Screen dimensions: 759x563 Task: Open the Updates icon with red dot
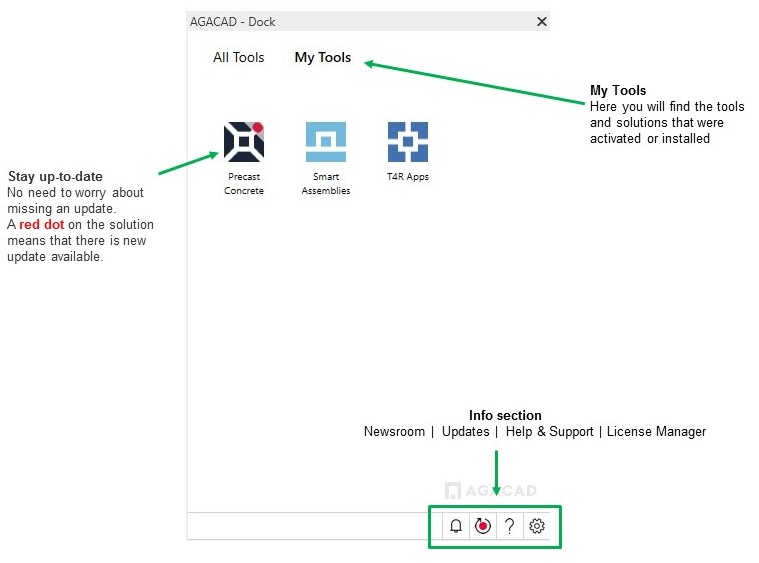pos(483,526)
